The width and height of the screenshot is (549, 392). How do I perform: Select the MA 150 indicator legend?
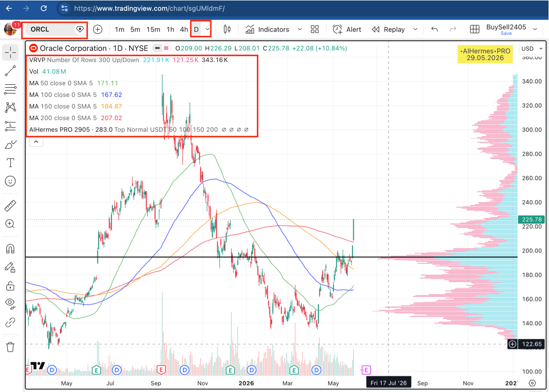(x=76, y=106)
